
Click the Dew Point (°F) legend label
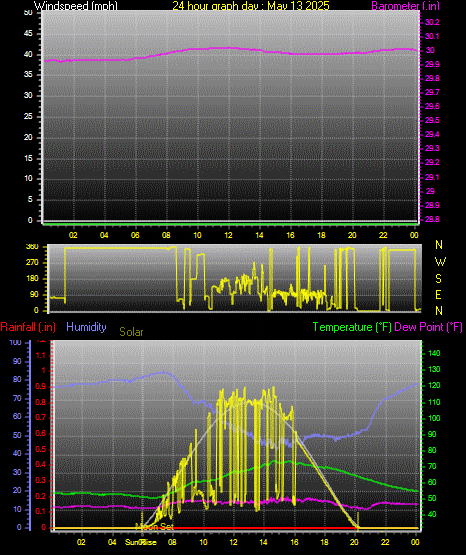click(428, 327)
